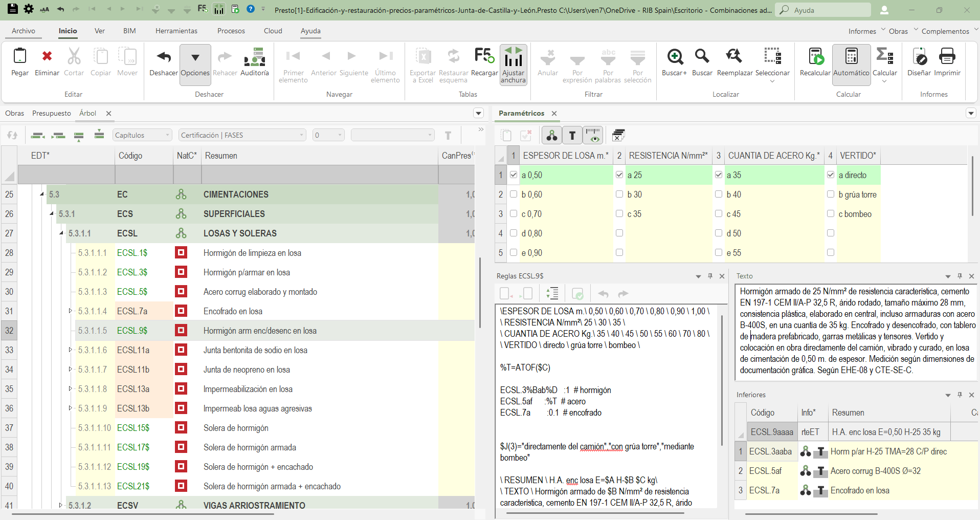
Task: Open the Certificación | FASES combo box
Action: point(242,135)
